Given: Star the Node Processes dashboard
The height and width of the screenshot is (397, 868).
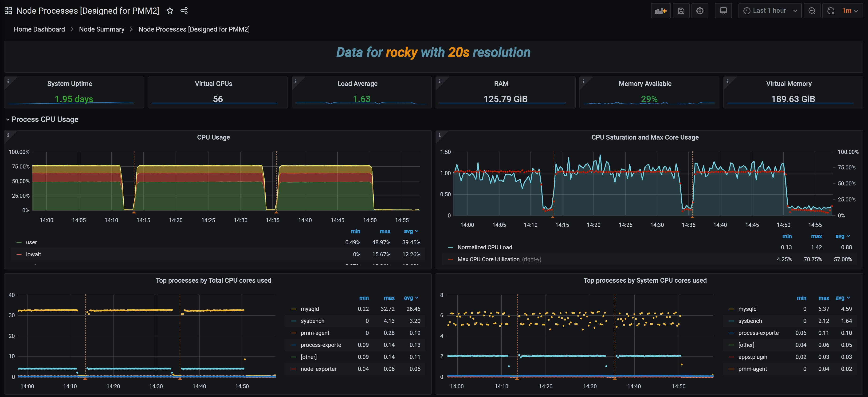Looking at the screenshot, I should coord(170,11).
